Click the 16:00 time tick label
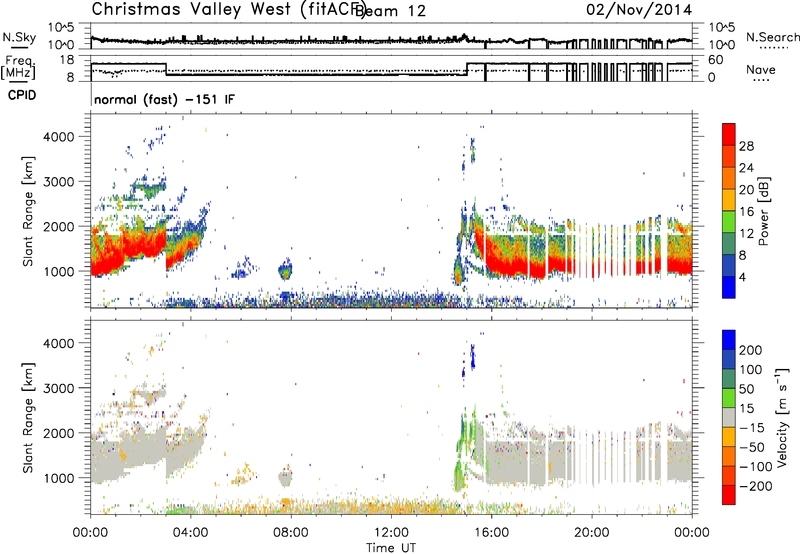The image size is (800, 554). pyautogui.click(x=491, y=533)
